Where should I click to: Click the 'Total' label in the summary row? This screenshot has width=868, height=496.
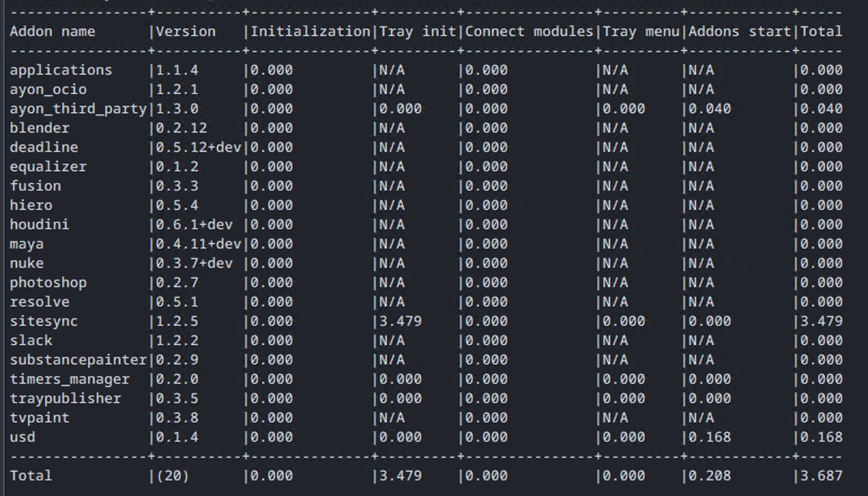click(x=31, y=476)
